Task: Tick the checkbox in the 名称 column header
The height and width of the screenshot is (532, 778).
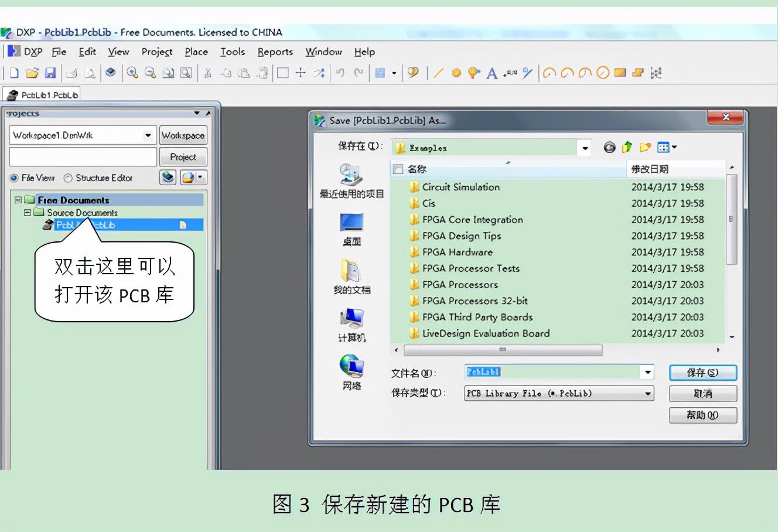Action: tap(398, 169)
